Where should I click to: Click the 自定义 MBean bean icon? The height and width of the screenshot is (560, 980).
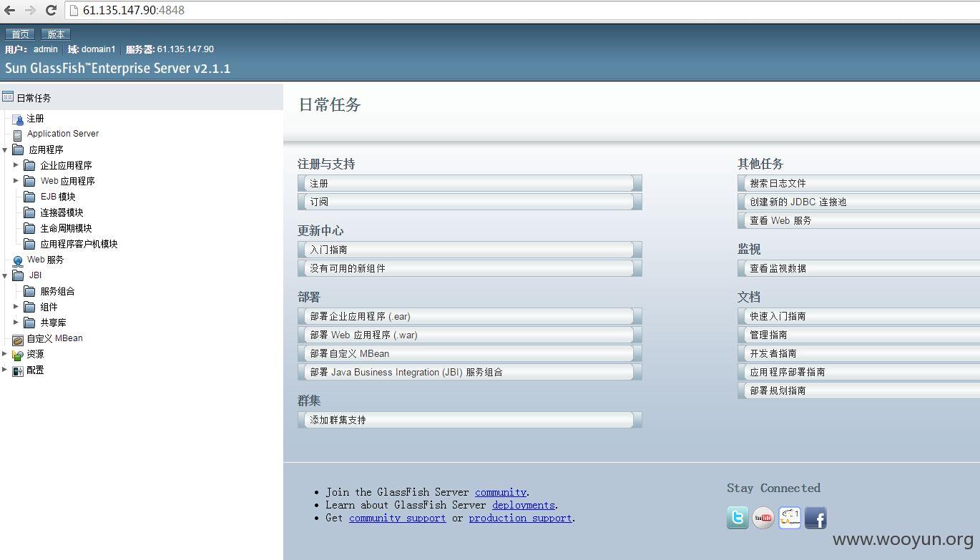(x=18, y=339)
